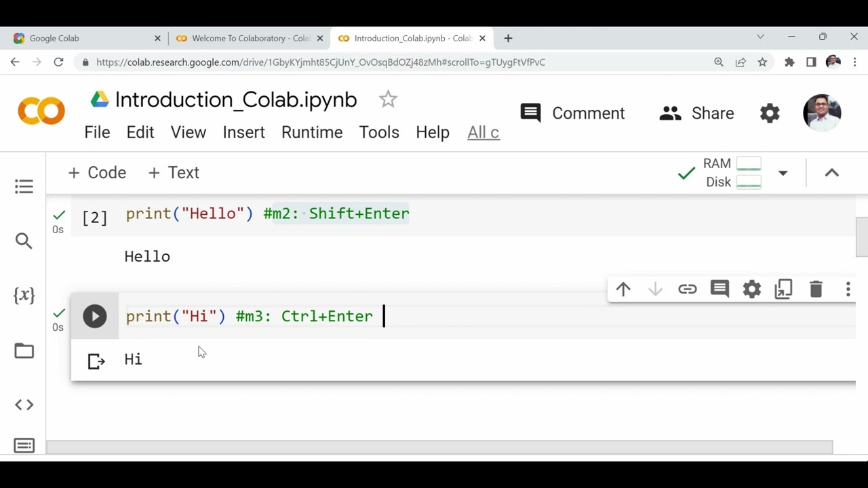This screenshot has width=868, height=488.
Task: Open the Files folder panel
Action: 24,350
